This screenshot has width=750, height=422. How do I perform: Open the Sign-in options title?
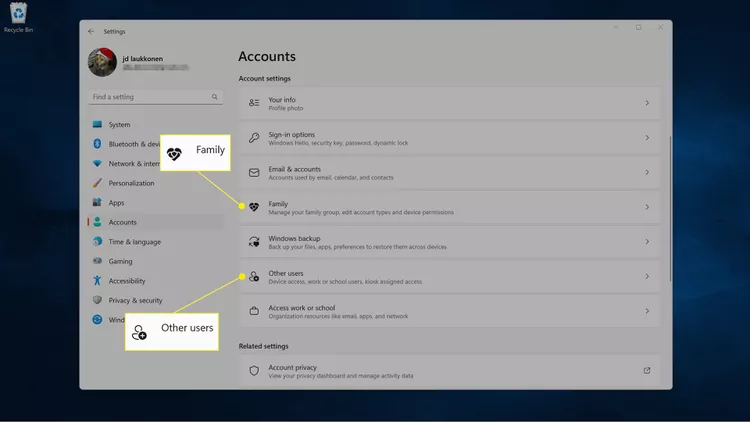(x=291, y=134)
